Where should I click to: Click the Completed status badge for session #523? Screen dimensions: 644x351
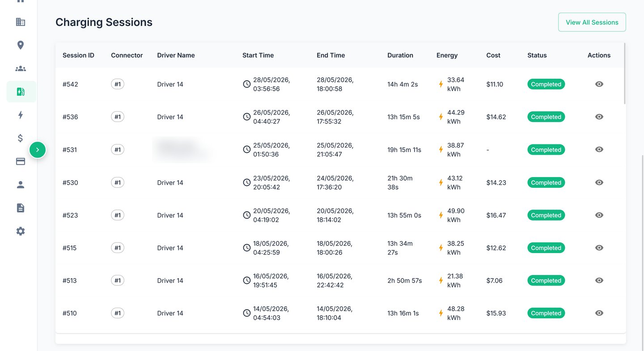546,215
